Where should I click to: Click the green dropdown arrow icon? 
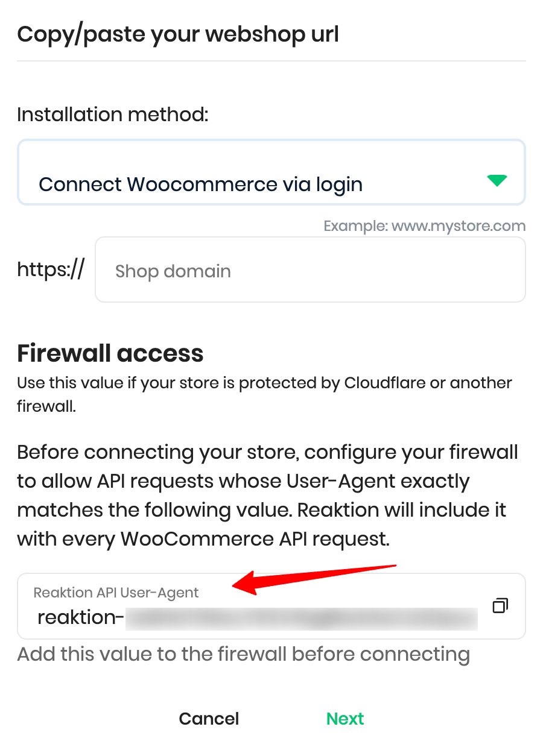coord(497,180)
